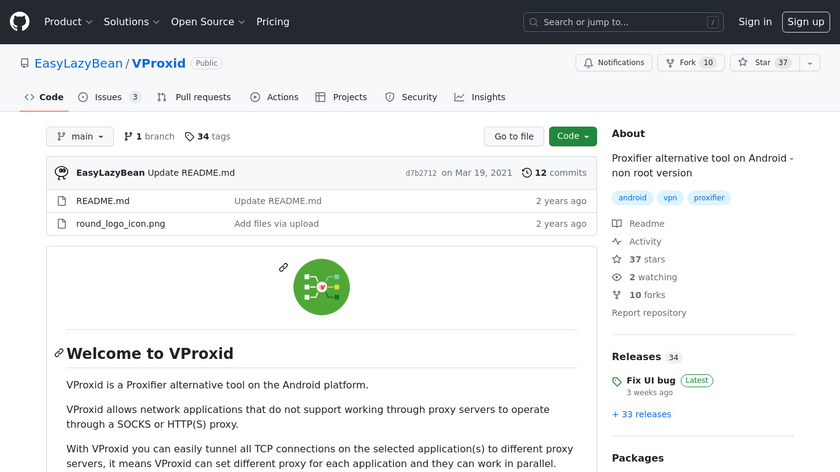Expand the Product menu

pyautogui.click(x=68, y=22)
